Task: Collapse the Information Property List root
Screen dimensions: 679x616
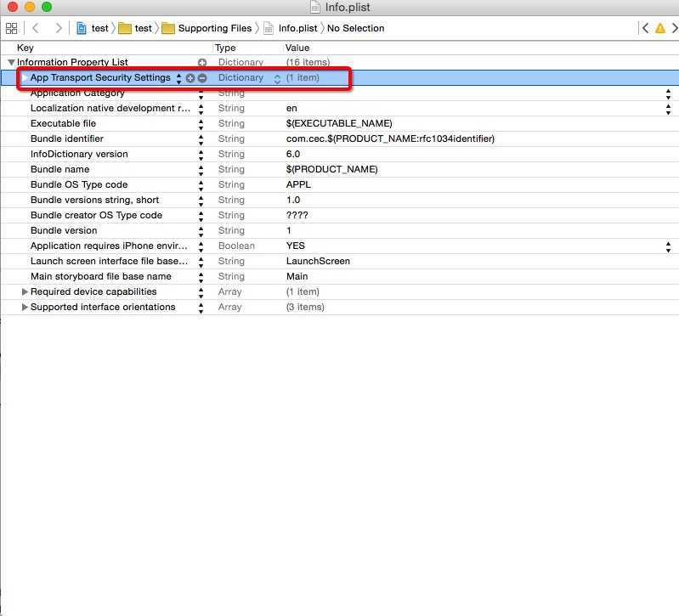Action: [12, 62]
